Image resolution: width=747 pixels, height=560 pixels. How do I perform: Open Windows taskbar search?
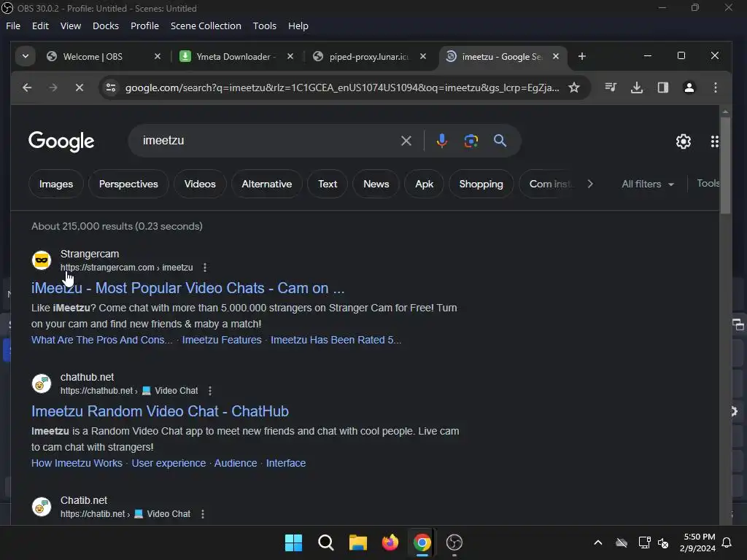click(326, 542)
